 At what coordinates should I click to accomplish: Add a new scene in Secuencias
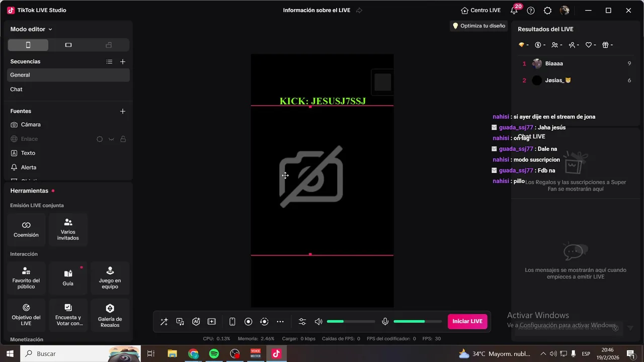(123, 62)
